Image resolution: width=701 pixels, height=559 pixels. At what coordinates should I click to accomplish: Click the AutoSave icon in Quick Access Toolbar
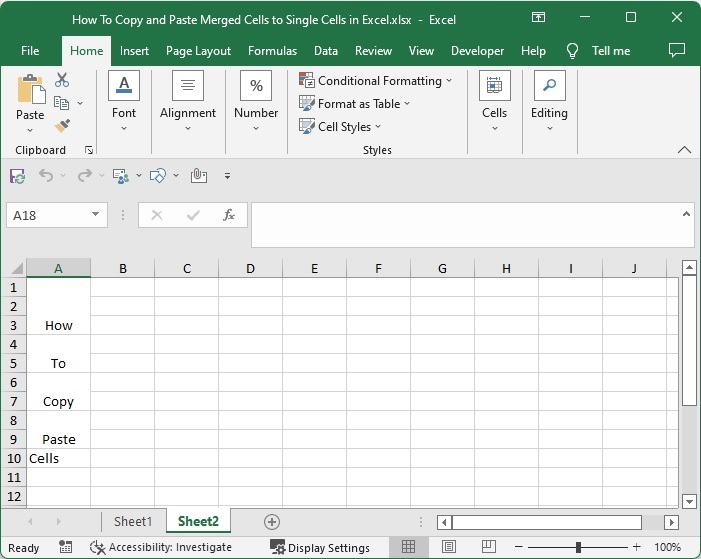coord(17,176)
